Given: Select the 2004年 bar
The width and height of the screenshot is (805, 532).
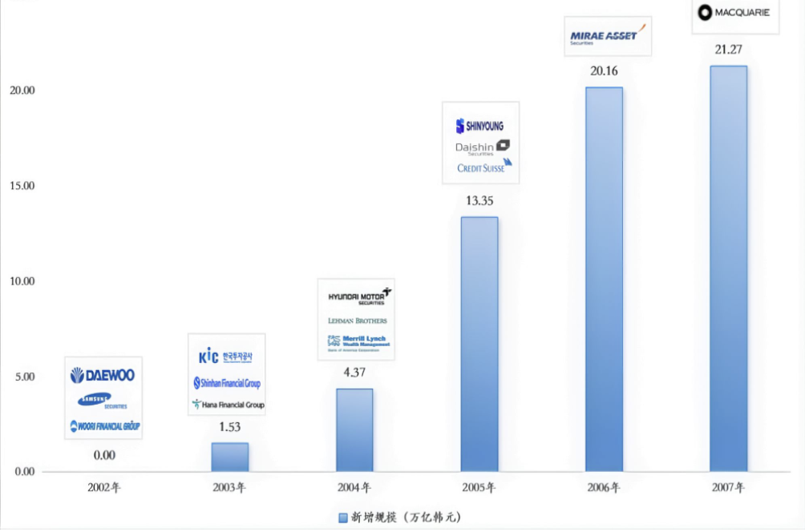Looking at the screenshot, I should pyautogui.click(x=354, y=430).
